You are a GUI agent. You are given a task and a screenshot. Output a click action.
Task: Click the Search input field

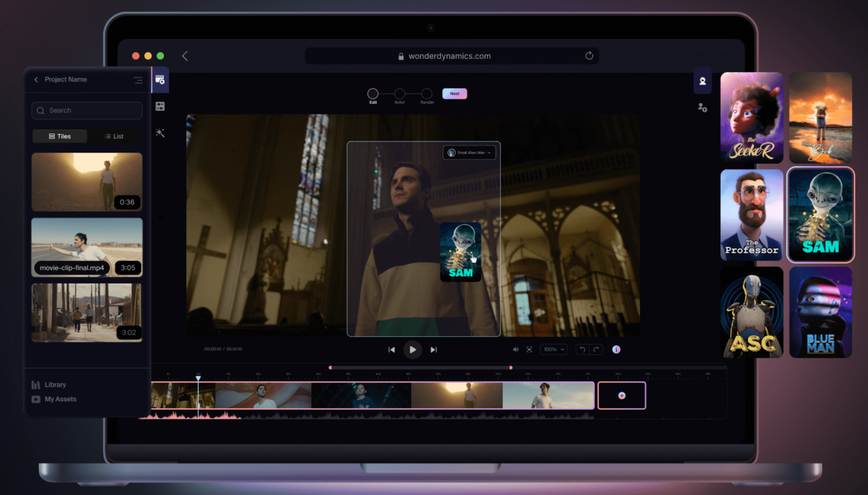87,110
